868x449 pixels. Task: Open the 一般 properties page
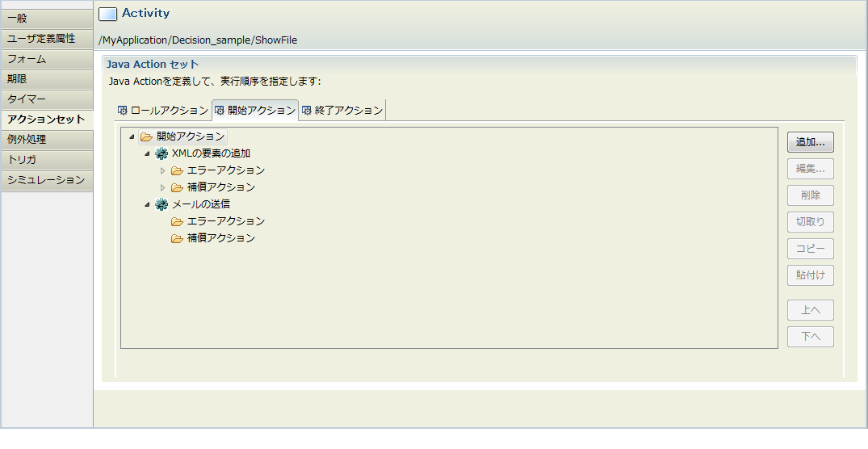(x=47, y=19)
